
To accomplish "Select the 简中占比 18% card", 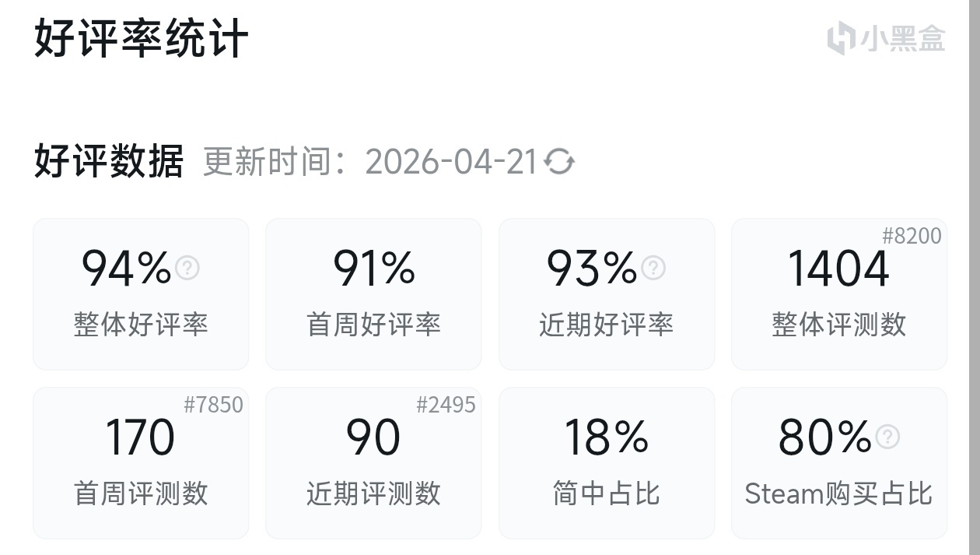I will point(606,463).
